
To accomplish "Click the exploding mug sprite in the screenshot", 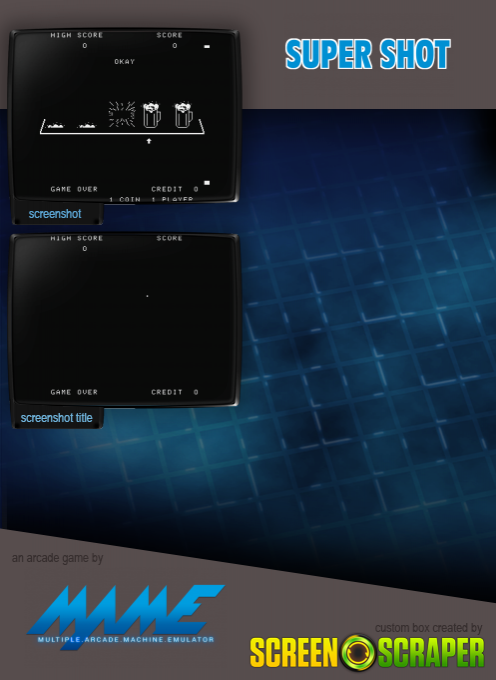I will [122, 114].
